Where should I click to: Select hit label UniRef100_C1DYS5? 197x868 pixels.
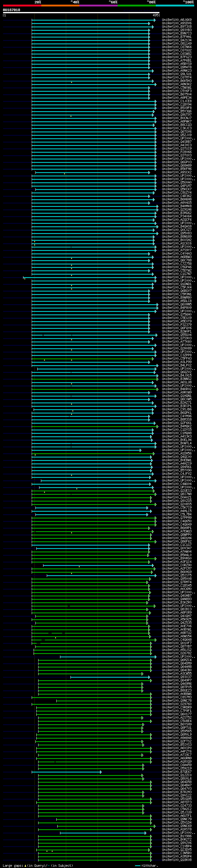click(x=177, y=430)
